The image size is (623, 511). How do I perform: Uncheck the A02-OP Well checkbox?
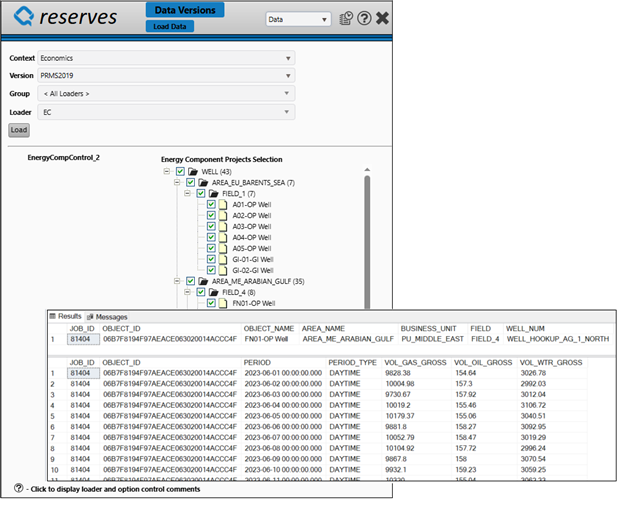pos(211,215)
